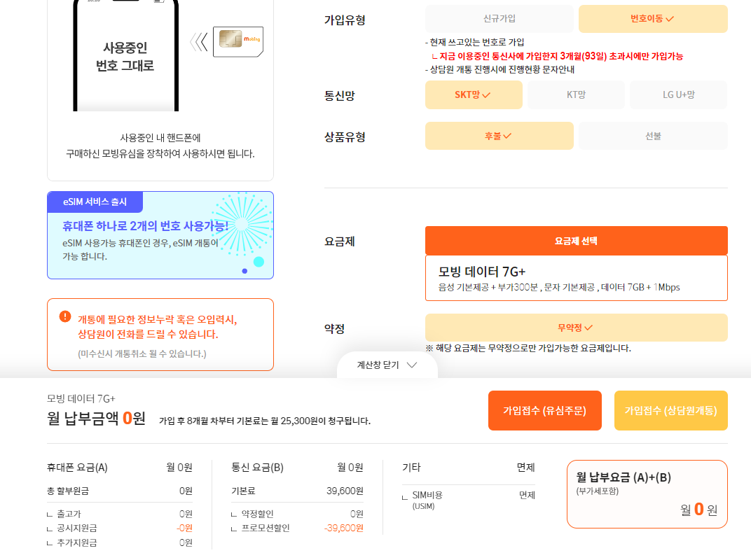Click the 월 납부금액 0원 heading
Viewport: 751px width, 560px height.
coord(96,419)
